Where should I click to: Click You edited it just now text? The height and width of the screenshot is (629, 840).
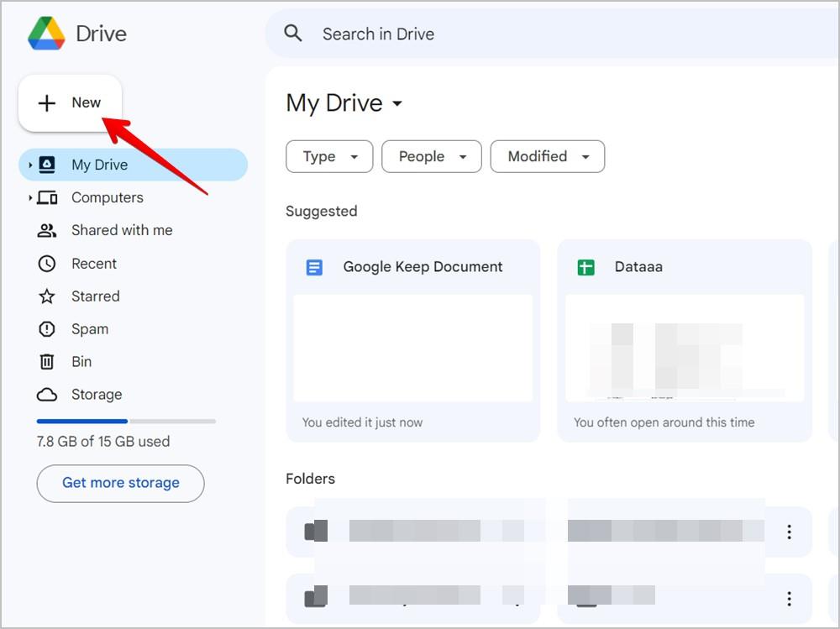[x=362, y=422]
